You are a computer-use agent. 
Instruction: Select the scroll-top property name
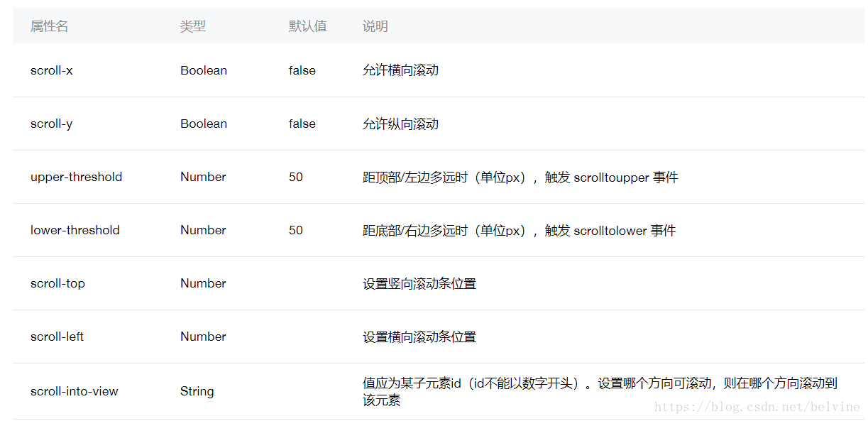58,283
